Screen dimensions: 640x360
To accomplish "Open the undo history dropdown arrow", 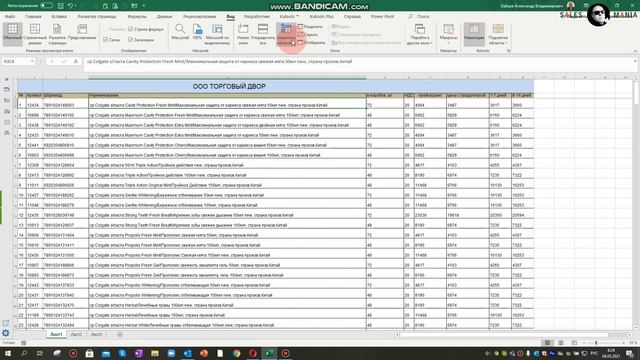I will tap(76, 6).
